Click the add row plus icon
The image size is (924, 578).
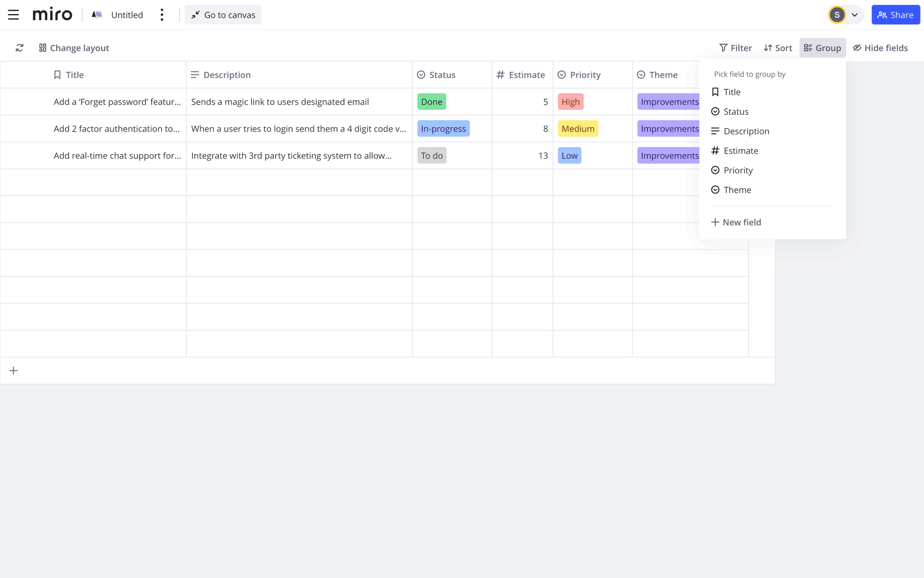13,370
